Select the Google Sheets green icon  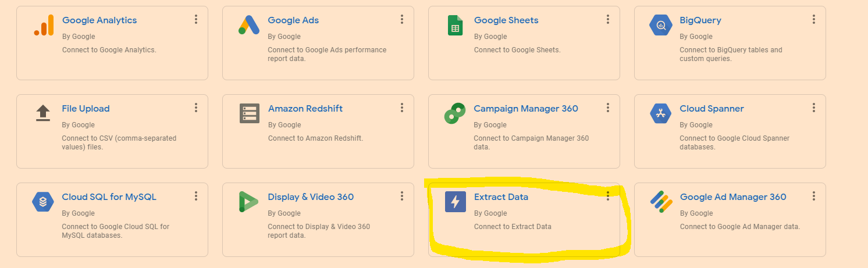[455, 26]
